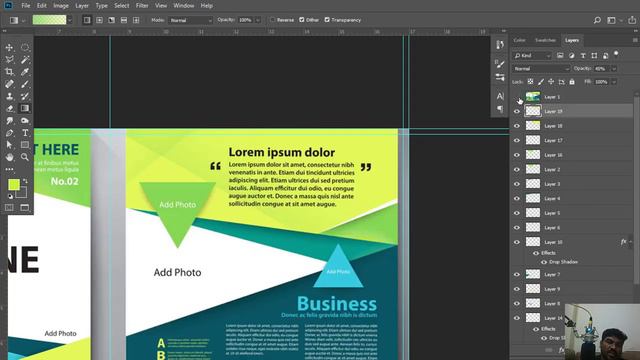This screenshot has width=640, height=360.
Task: Open the gradient picker dropdown arrow
Action: point(70,20)
